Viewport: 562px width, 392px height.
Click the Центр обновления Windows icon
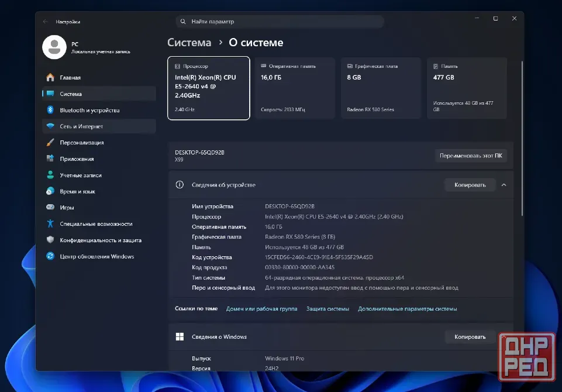click(x=50, y=256)
